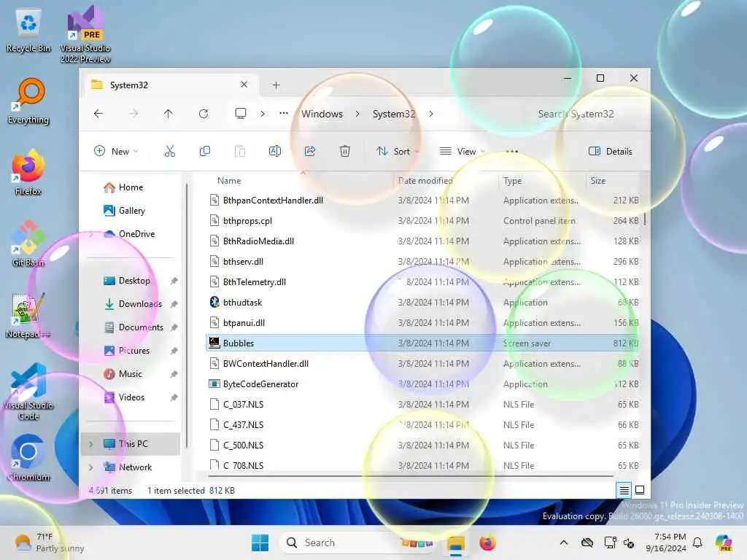Open the Everything search desktop icon
The height and width of the screenshot is (560, 747).
click(28, 101)
